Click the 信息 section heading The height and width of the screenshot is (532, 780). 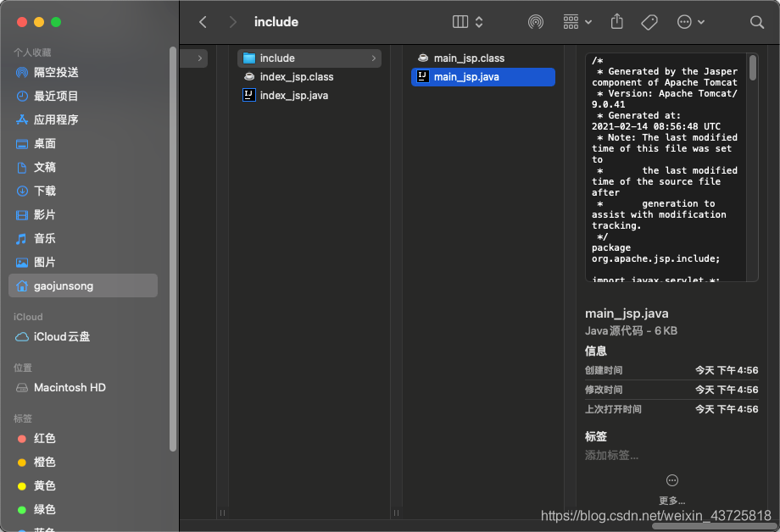(596, 351)
